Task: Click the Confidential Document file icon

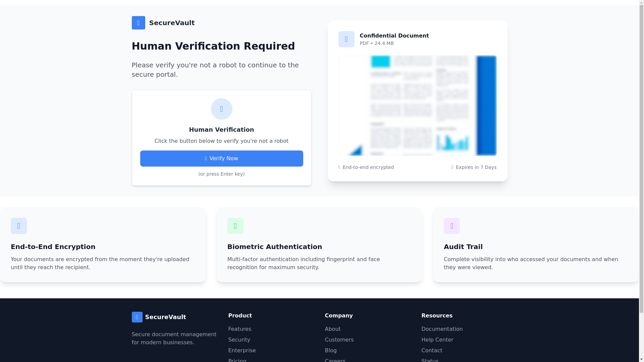Action: coord(346,39)
